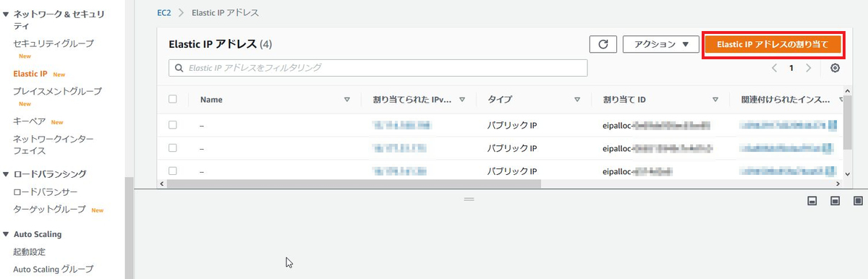Select the bottom split panel layout icon
The height and width of the screenshot is (279, 868).
coord(812,200)
